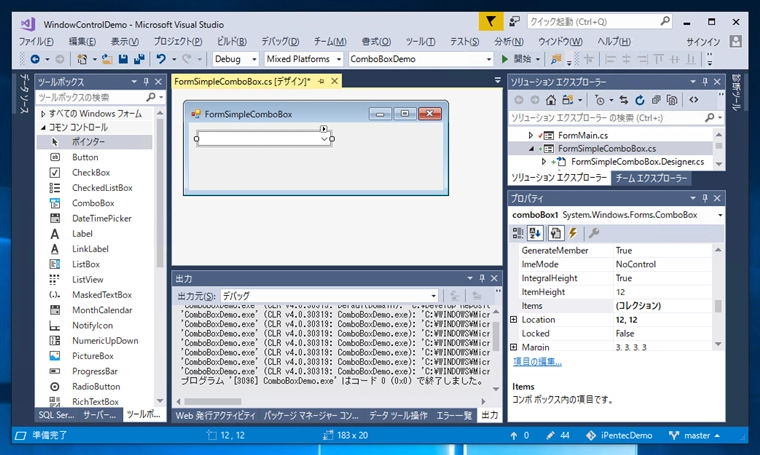This screenshot has width=760, height=455.
Task: Click the Open File toolbar icon
Action: [x=107, y=59]
